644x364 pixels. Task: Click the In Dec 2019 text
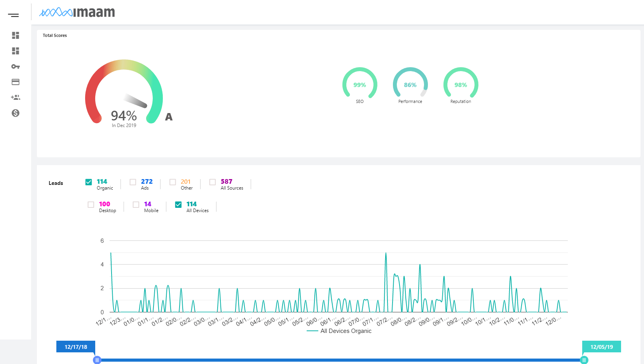(124, 125)
